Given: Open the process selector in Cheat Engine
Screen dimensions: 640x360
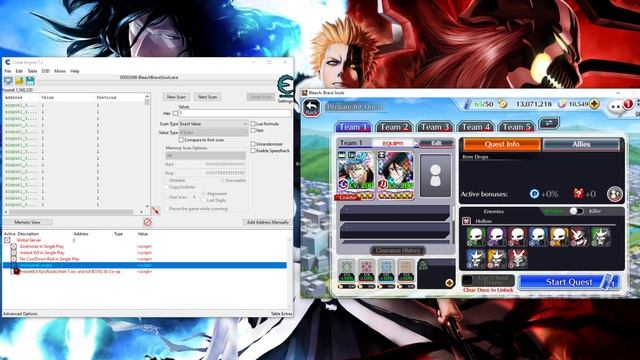Looking at the screenshot, I should coord(8,81).
